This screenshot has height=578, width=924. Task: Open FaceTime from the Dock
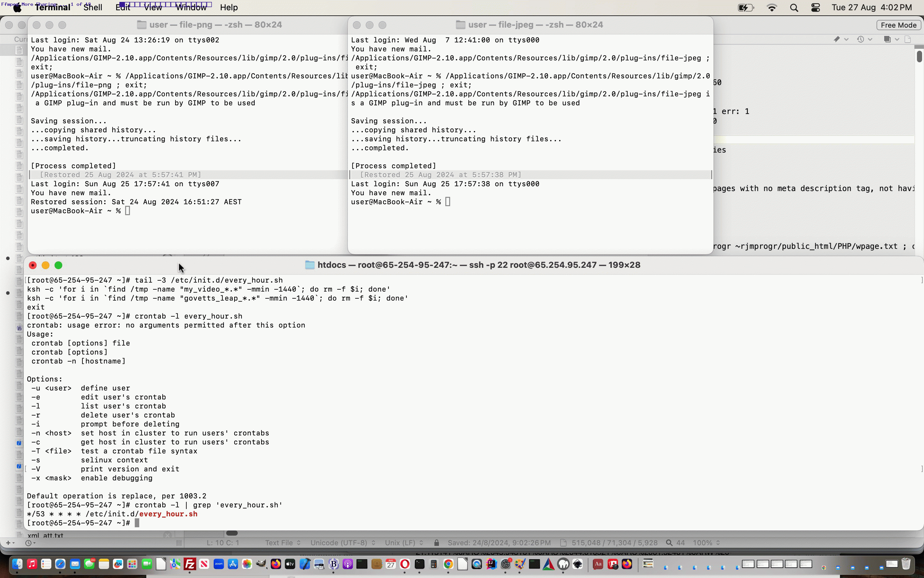(x=147, y=564)
